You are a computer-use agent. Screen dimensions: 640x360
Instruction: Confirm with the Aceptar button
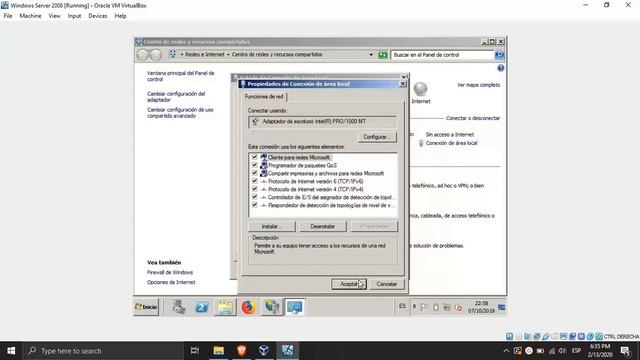349,284
